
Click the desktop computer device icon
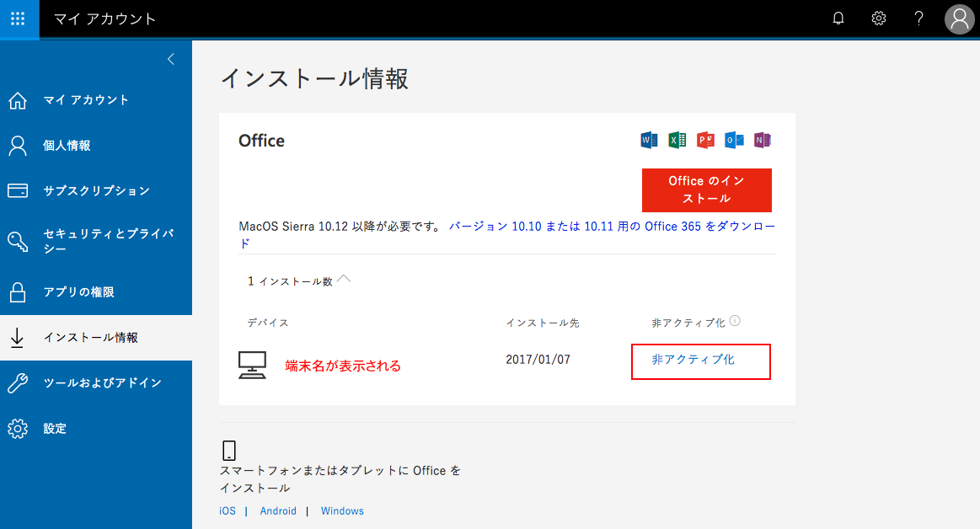(253, 365)
